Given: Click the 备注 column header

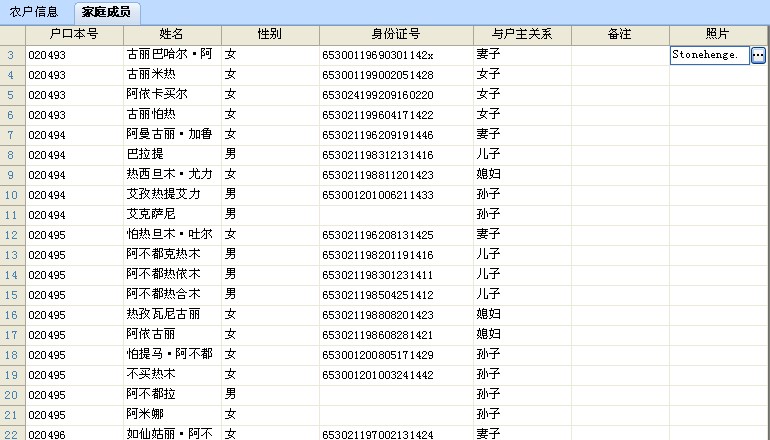Looking at the screenshot, I should [x=619, y=34].
